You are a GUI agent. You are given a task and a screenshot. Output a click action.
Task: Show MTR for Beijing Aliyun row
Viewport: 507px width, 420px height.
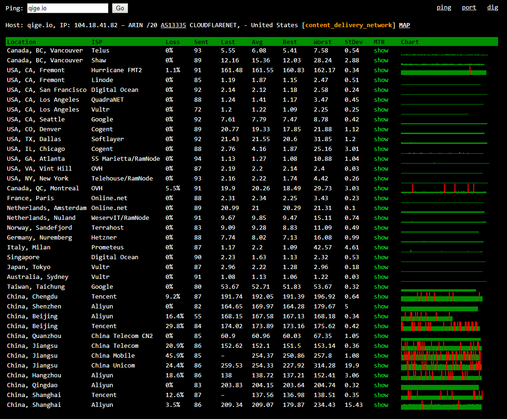pos(381,316)
